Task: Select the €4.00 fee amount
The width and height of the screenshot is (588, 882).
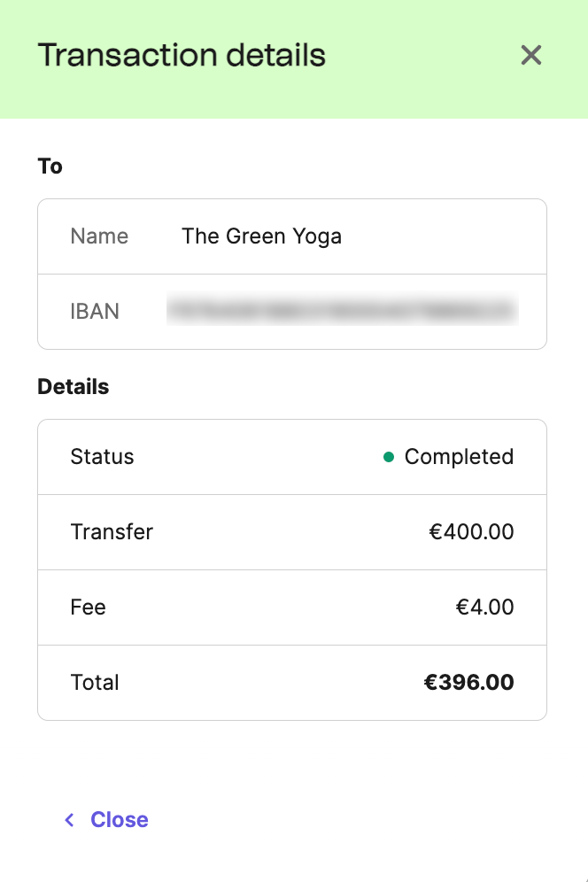Action: (484, 607)
